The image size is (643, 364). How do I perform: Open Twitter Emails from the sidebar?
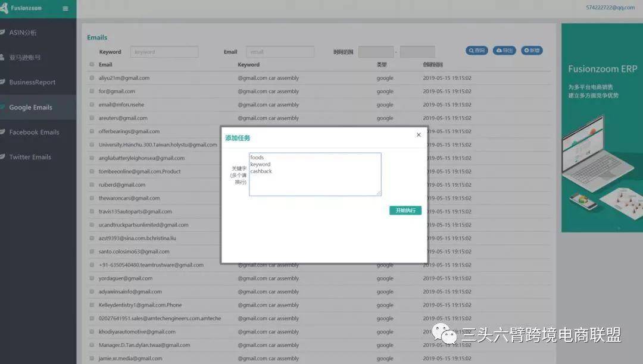coord(30,157)
